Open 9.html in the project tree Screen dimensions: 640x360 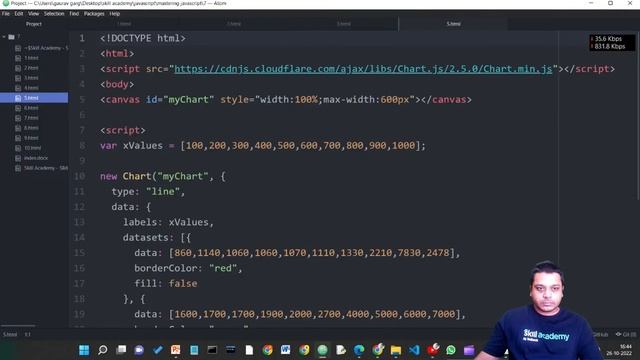tap(31, 138)
